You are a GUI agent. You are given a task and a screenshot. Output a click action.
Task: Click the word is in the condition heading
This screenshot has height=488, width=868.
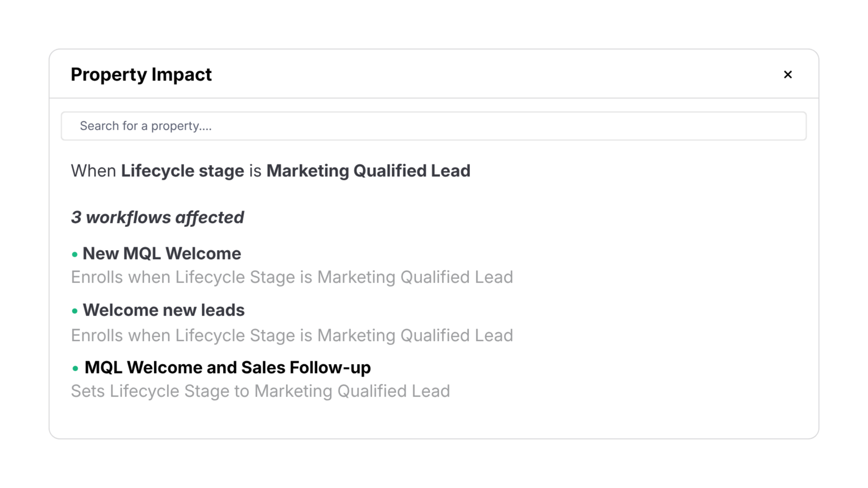point(255,171)
